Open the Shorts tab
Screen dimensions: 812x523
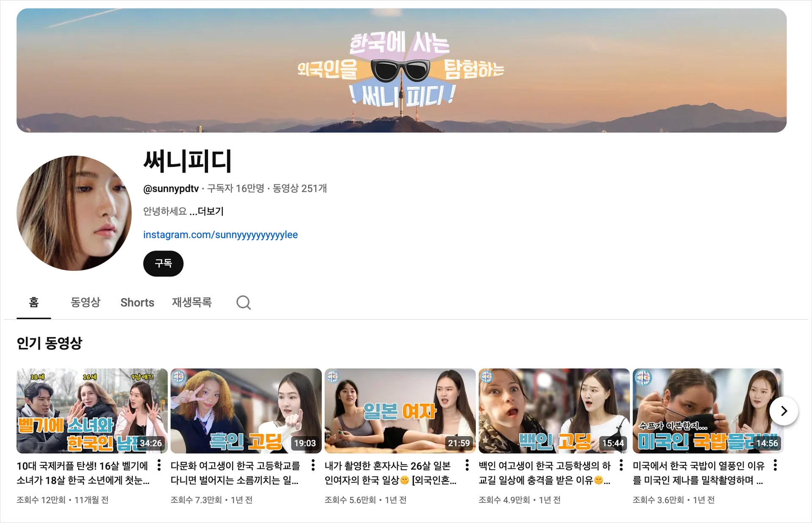point(137,303)
